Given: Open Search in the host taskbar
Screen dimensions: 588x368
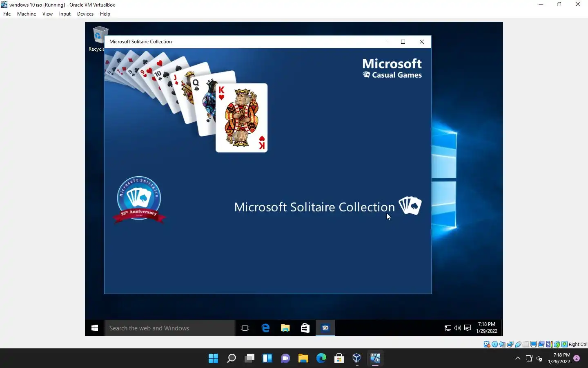Looking at the screenshot, I should [232, 359].
